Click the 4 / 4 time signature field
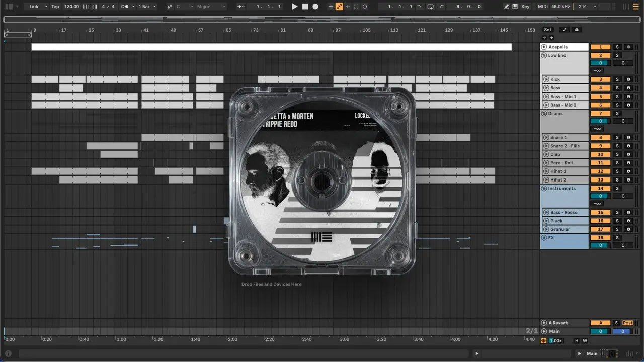 click(108, 7)
